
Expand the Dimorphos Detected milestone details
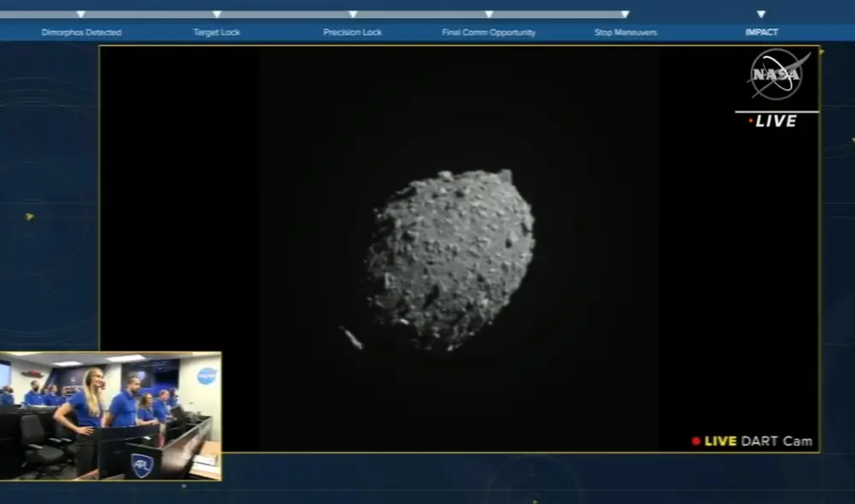pos(81,32)
